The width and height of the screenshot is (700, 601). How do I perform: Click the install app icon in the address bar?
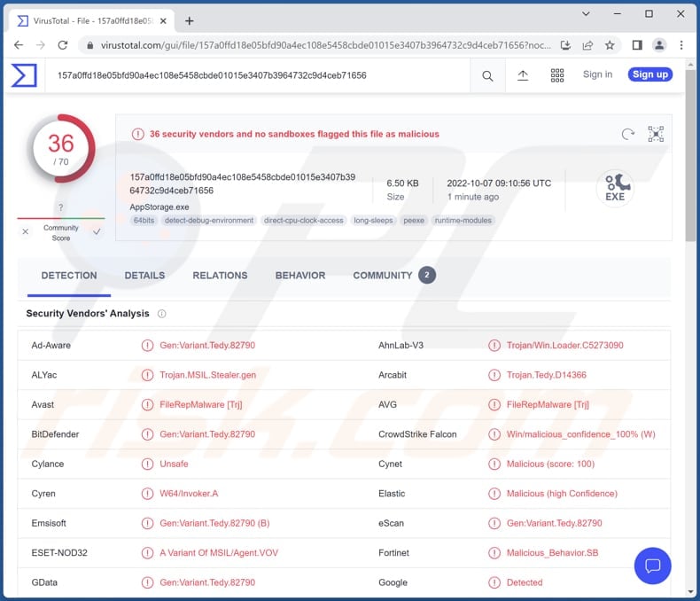(565, 45)
